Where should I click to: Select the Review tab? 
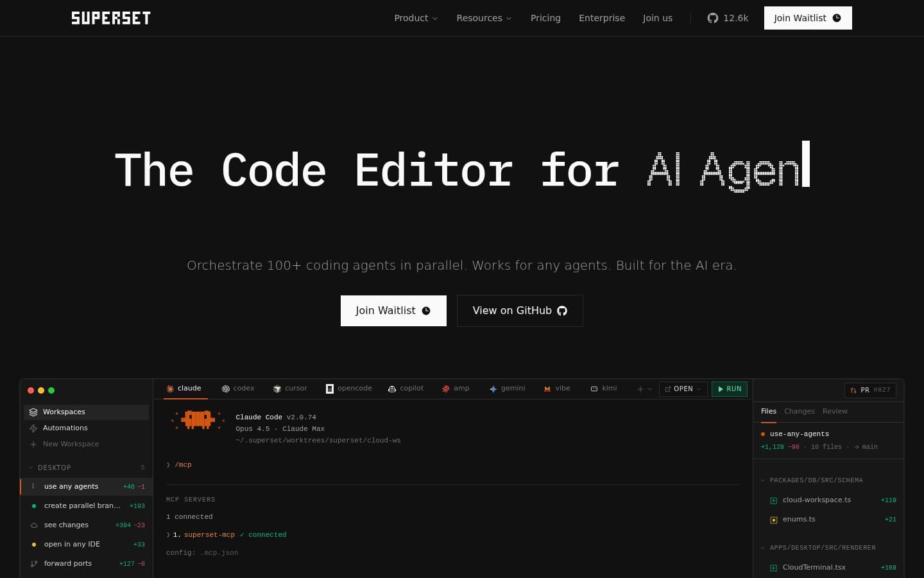click(x=835, y=411)
